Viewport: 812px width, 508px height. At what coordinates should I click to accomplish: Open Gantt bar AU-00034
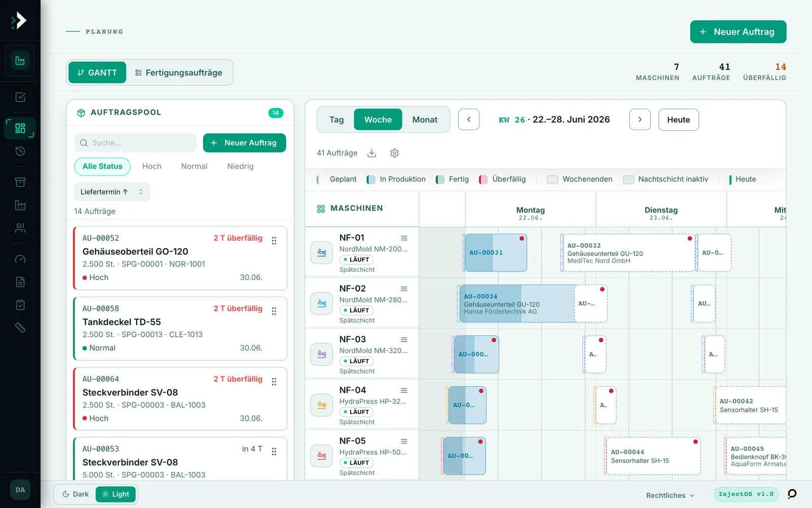(x=517, y=303)
